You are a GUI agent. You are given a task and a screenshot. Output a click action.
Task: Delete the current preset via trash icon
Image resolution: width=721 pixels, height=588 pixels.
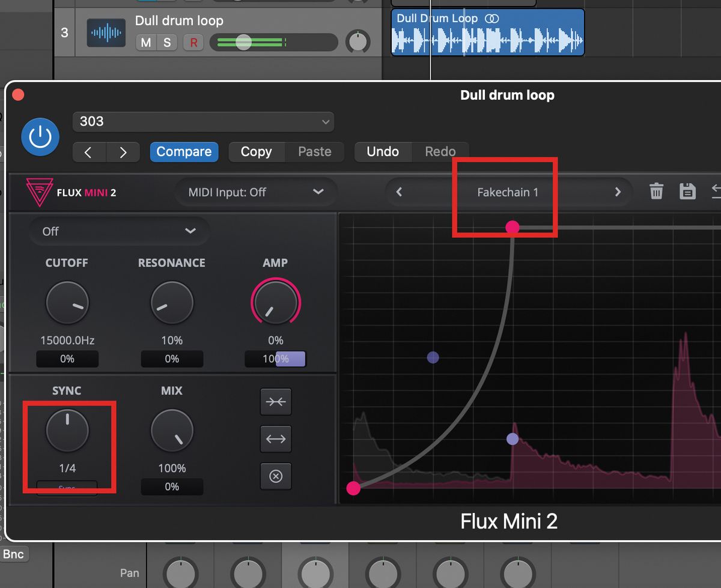(656, 192)
